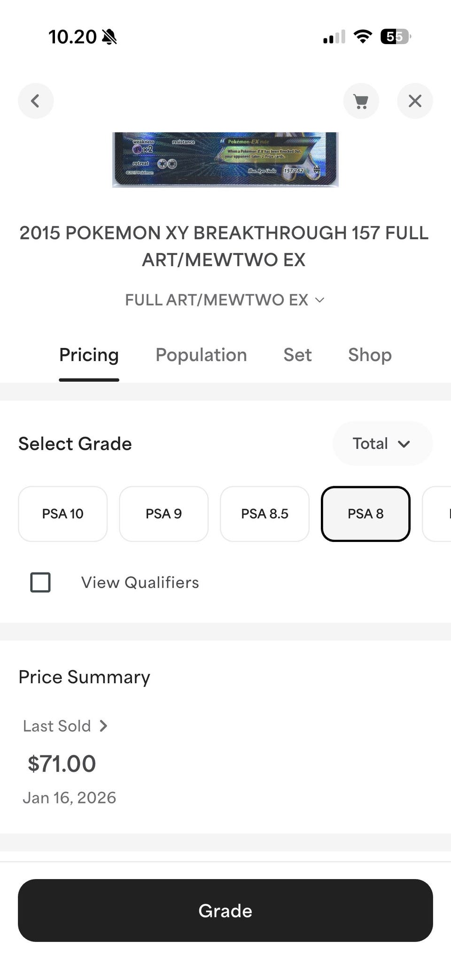
Task: Select the PSA 9 grade
Action: [163, 514]
